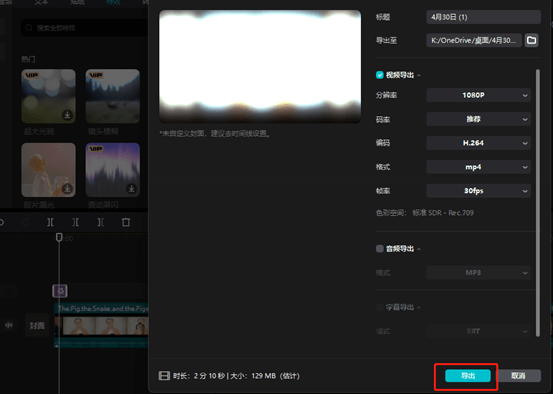Open the H.264 codec dropdown
553x394 pixels.
[x=478, y=143]
